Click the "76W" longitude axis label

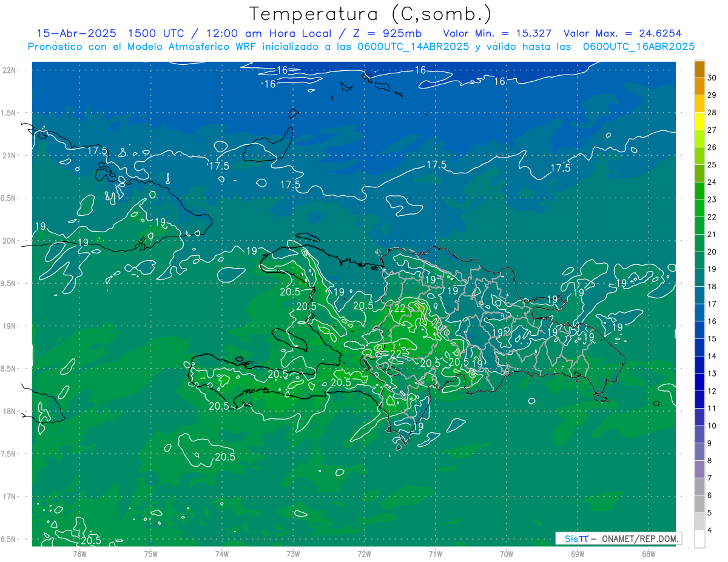click(79, 554)
